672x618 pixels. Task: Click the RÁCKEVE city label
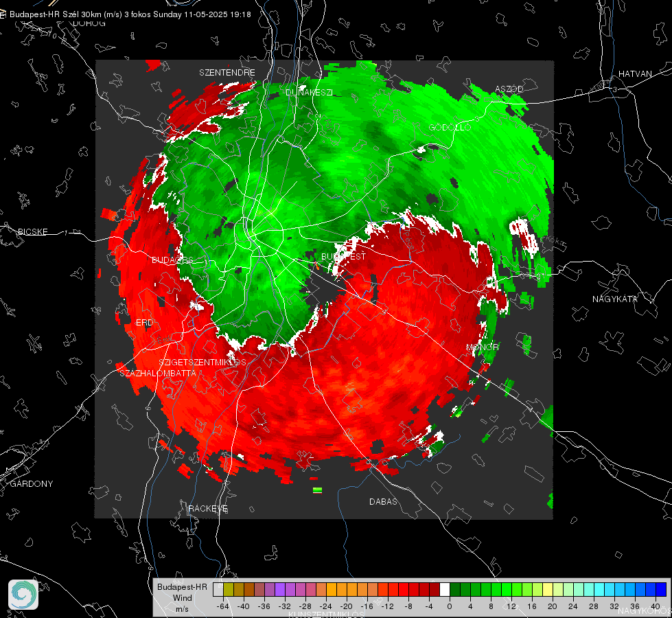click(208, 508)
